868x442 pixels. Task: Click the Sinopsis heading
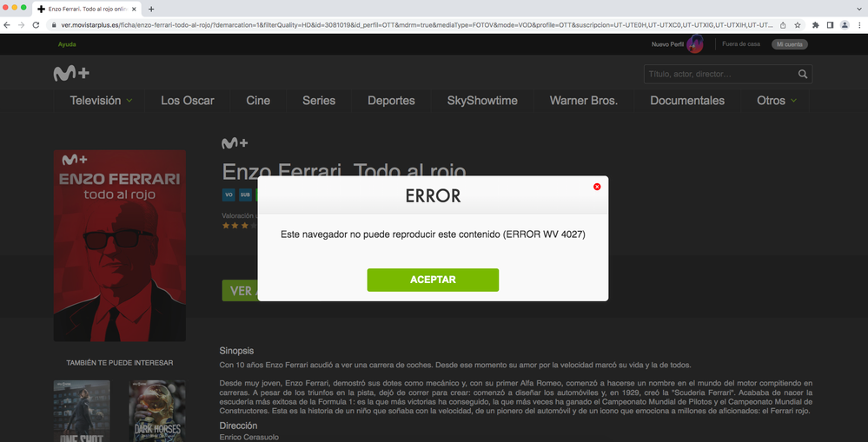[237, 351]
